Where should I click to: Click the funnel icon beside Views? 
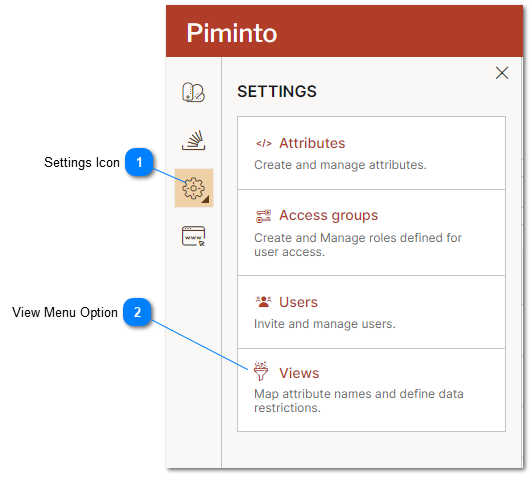click(x=261, y=371)
